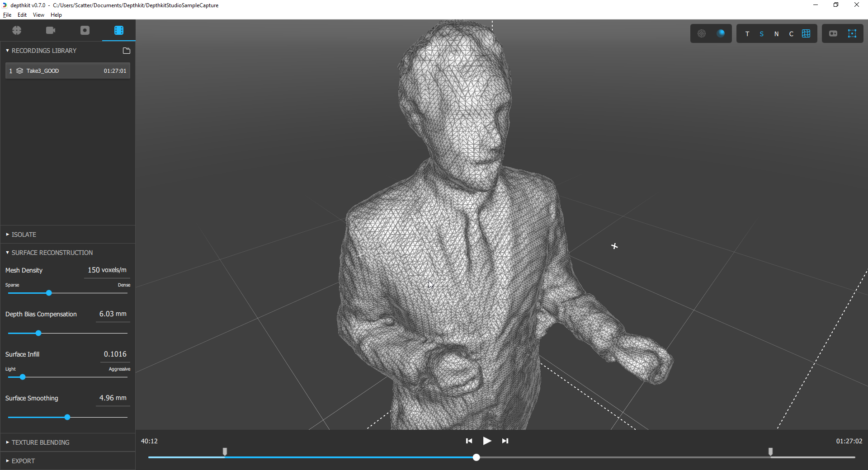
Task: Click the folder icon in Recordings Library
Action: (127, 51)
